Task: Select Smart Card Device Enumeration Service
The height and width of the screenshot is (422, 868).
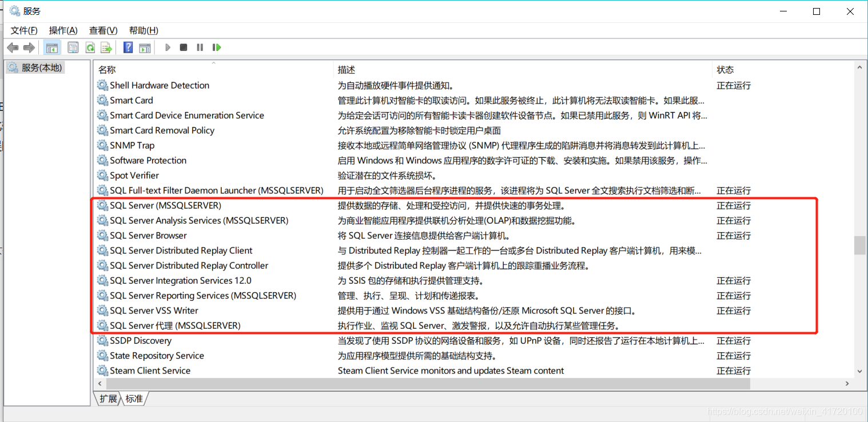Action: 187,115
